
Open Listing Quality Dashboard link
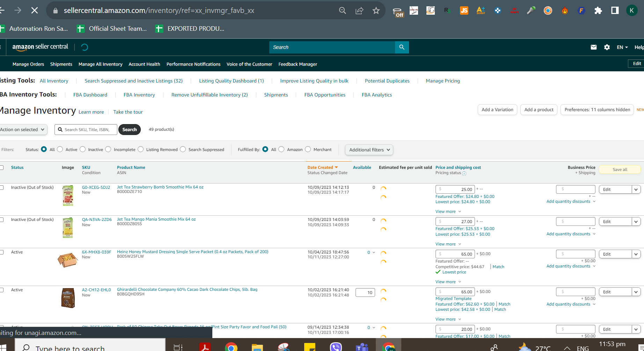click(232, 81)
